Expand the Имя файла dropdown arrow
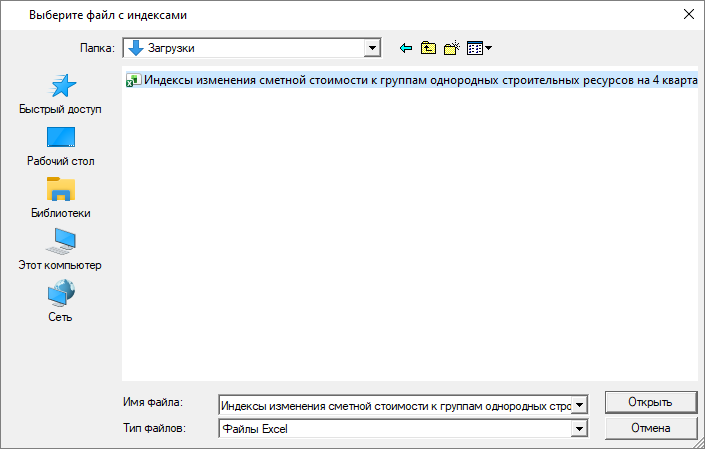 (579, 406)
